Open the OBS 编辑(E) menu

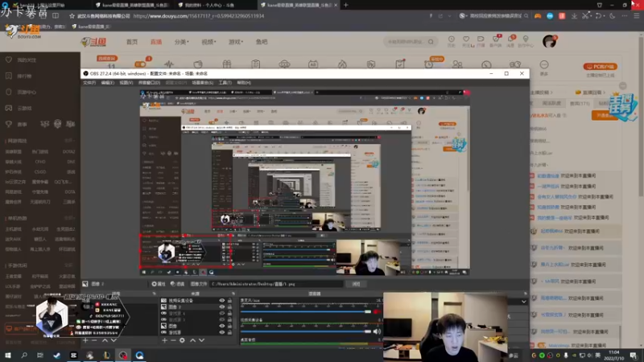(x=107, y=83)
